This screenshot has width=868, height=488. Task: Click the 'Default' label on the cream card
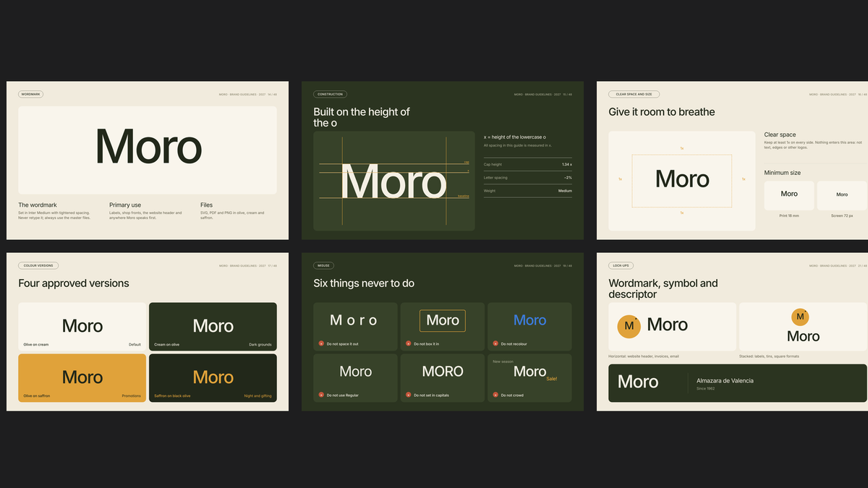(x=135, y=344)
